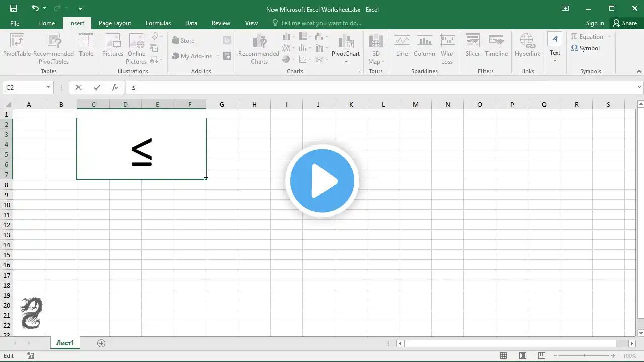Click the Equation button
The width and height of the screenshot is (644, 362).
pos(587,37)
